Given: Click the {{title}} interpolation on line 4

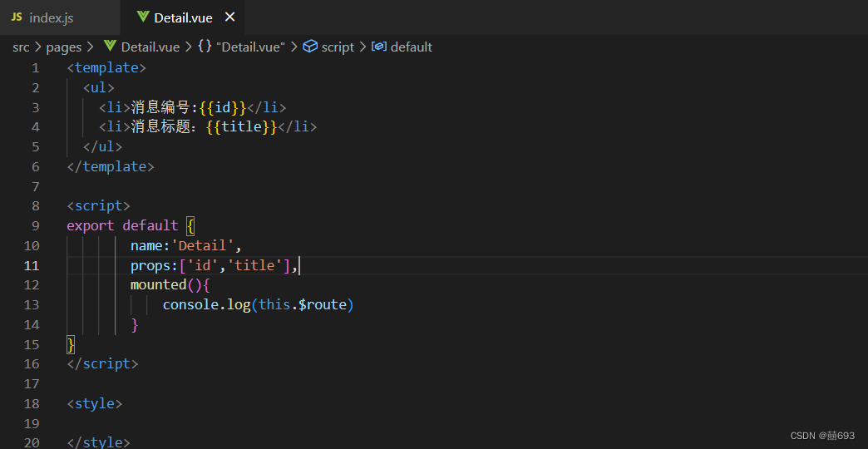Looking at the screenshot, I should point(241,126).
